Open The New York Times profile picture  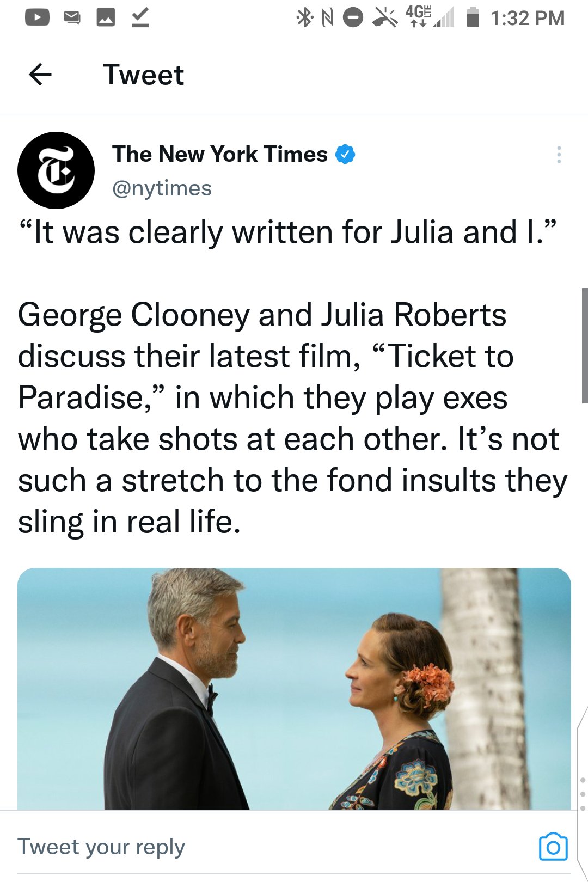[x=56, y=170]
